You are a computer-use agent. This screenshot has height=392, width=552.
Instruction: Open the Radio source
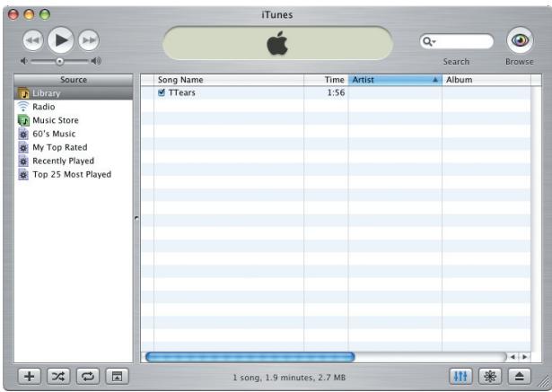(45, 107)
